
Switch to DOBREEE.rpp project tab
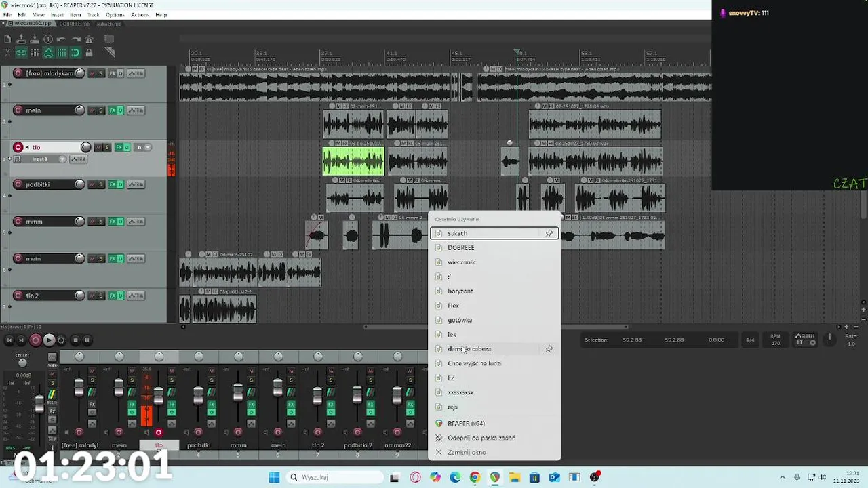click(74, 23)
